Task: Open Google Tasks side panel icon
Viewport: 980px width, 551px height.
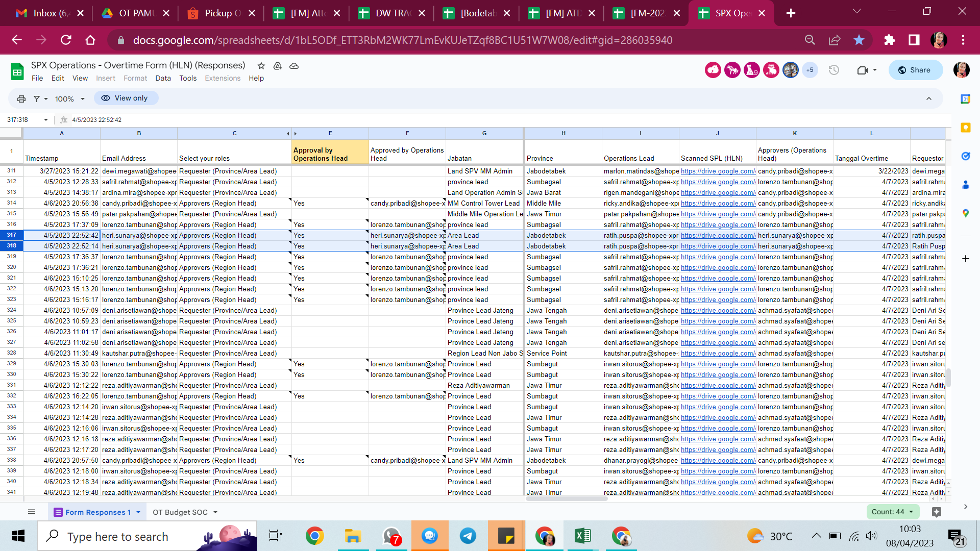Action: tap(965, 156)
